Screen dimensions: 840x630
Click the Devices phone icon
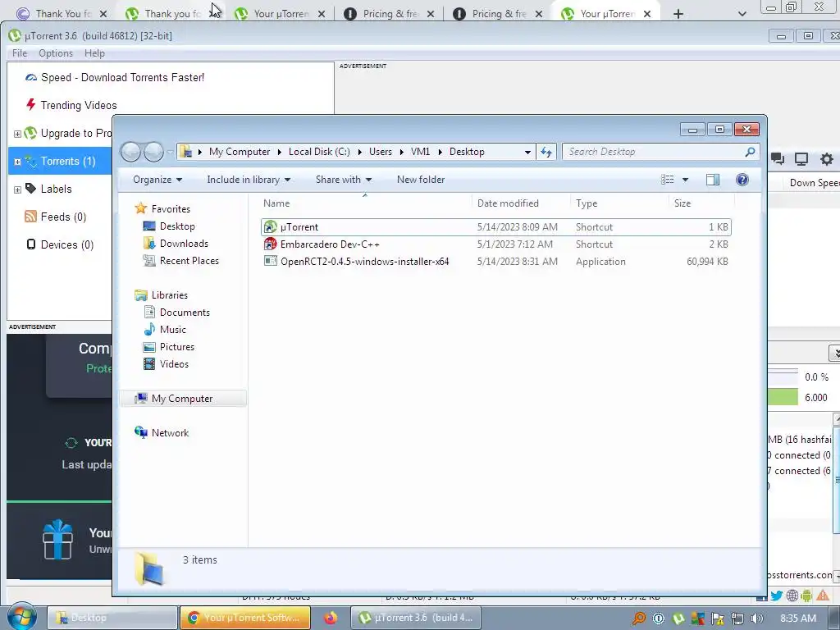click(x=31, y=244)
